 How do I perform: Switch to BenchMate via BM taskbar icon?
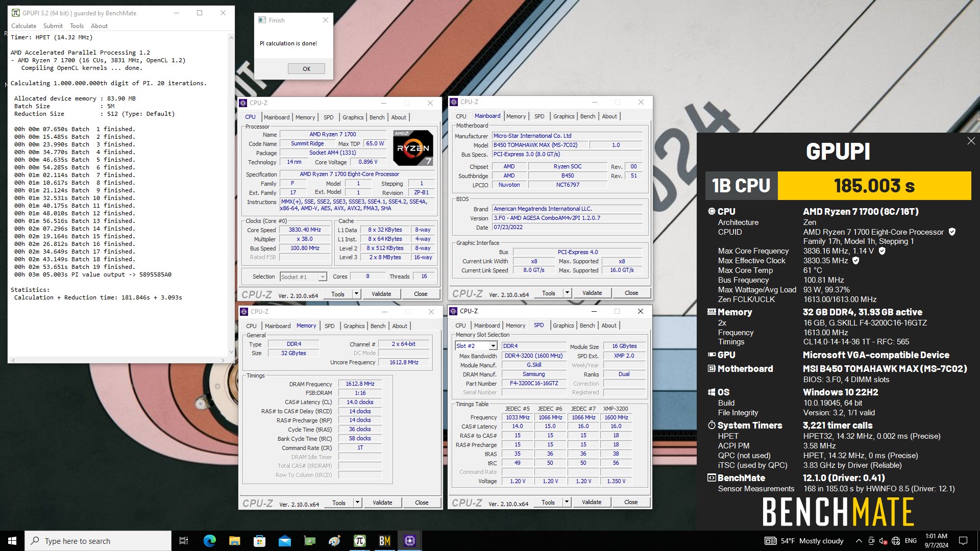[x=384, y=541]
